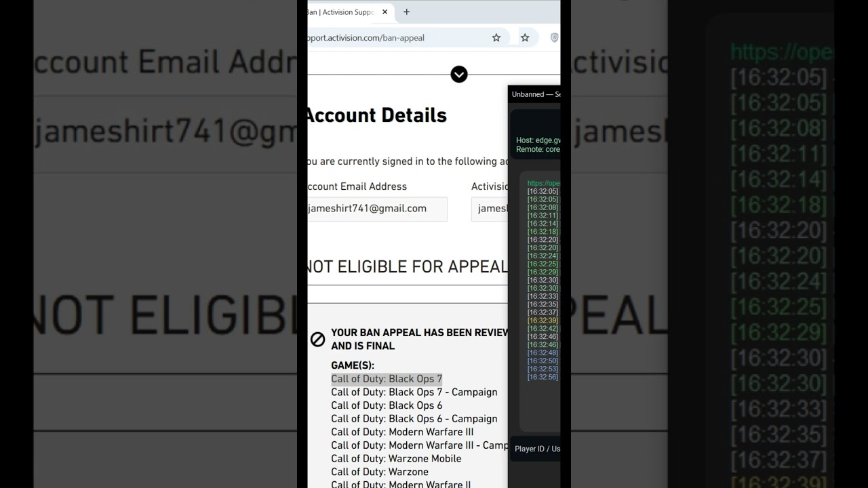Viewport: 868px width, 488px height.
Task: Click the star button outside the address bar
Action: (x=525, y=38)
